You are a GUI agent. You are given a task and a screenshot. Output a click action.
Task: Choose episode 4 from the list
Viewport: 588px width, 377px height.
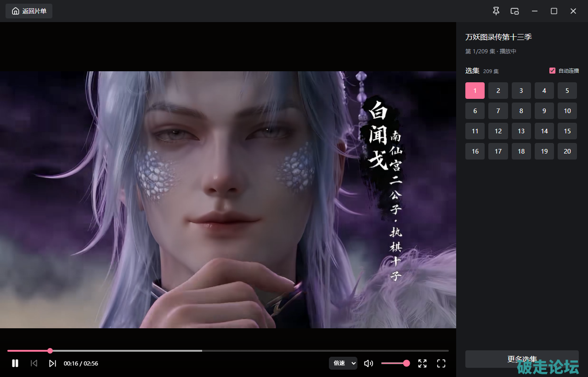click(x=544, y=91)
